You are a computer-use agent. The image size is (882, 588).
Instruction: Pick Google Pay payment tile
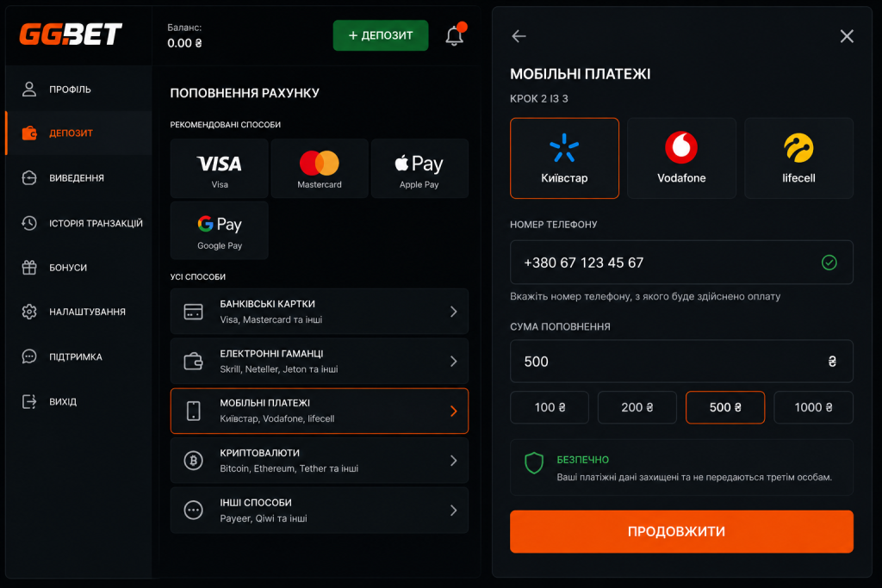click(x=220, y=231)
